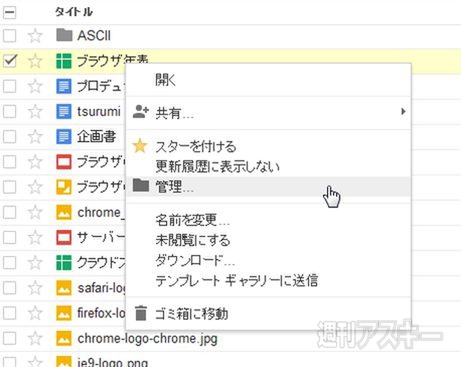Choose テンプレート ギャラリーに送信

tap(268, 280)
